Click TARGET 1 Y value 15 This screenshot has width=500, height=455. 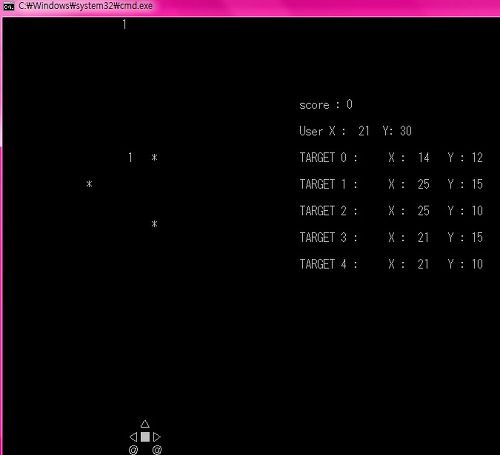coord(477,184)
